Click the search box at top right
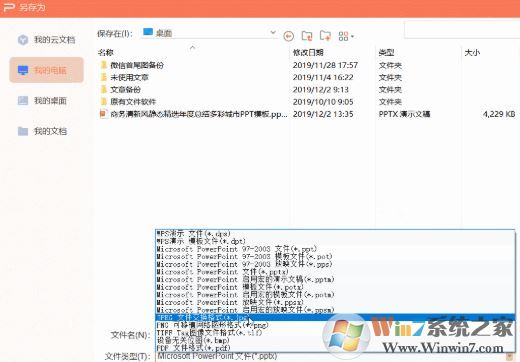 [x=462, y=30]
